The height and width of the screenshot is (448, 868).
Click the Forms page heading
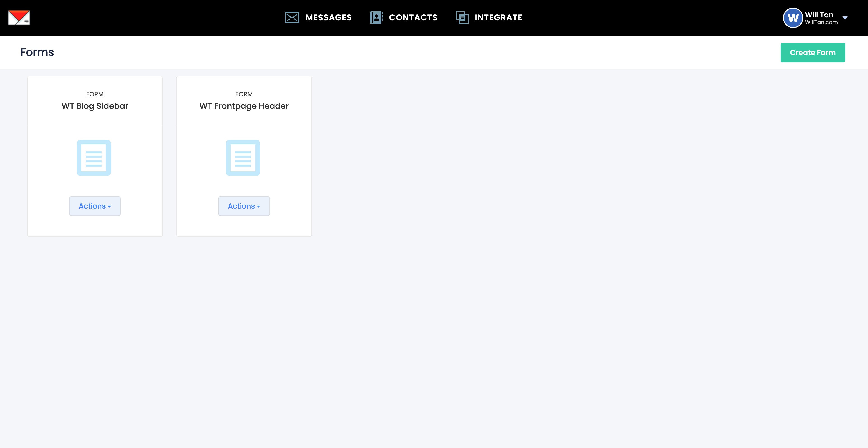37,52
